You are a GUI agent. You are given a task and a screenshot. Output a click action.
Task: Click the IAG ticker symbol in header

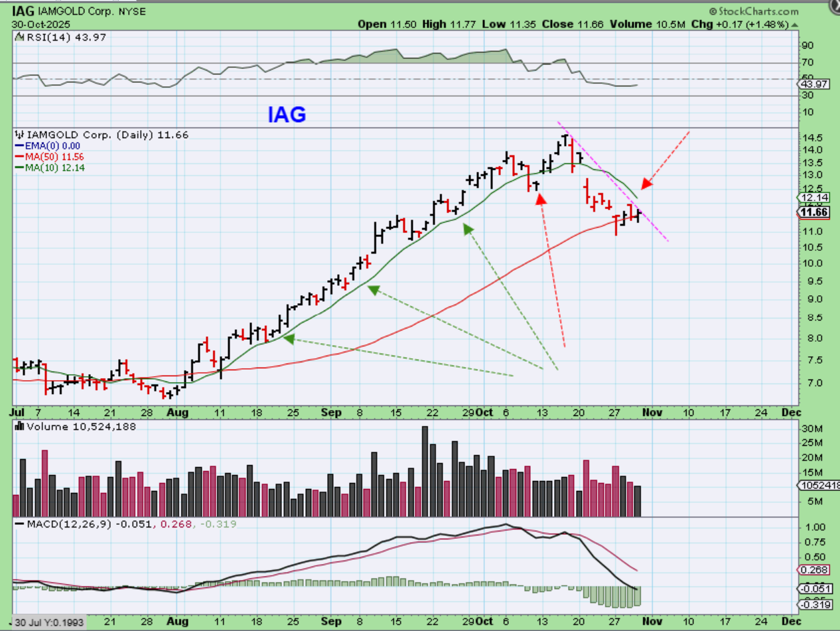click(x=22, y=11)
